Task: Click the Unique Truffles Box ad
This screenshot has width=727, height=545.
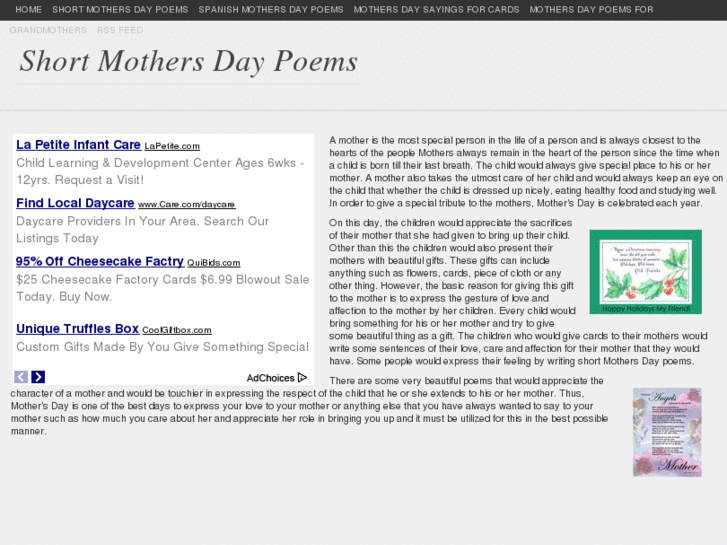Action: click(x=77, y=328)
